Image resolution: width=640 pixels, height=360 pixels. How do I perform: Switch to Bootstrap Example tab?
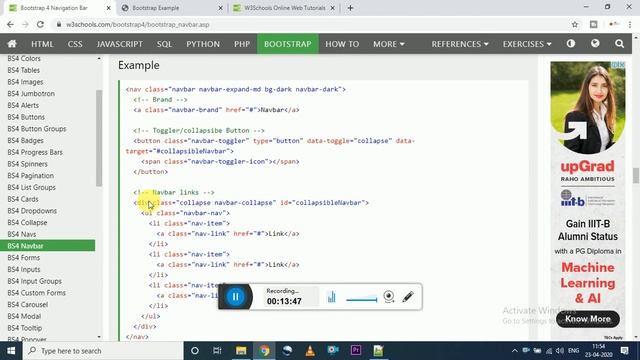(171, 8)
